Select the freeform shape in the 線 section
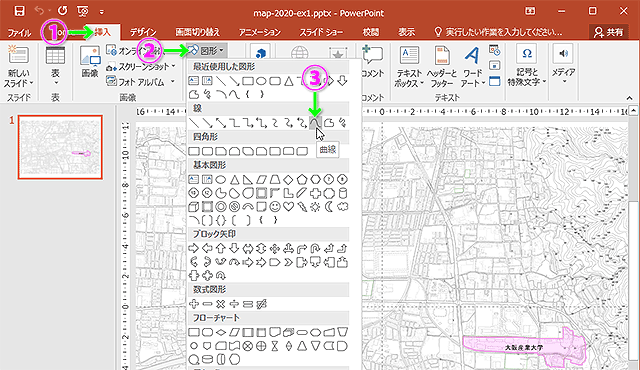Screen dimensions: 640x370 click(329, 122)
